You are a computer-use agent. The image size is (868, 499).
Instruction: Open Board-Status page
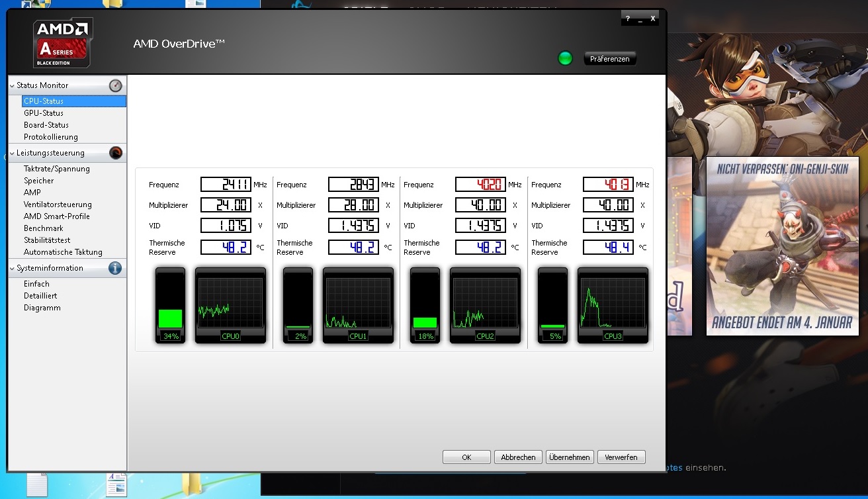[x=46, y=125]
